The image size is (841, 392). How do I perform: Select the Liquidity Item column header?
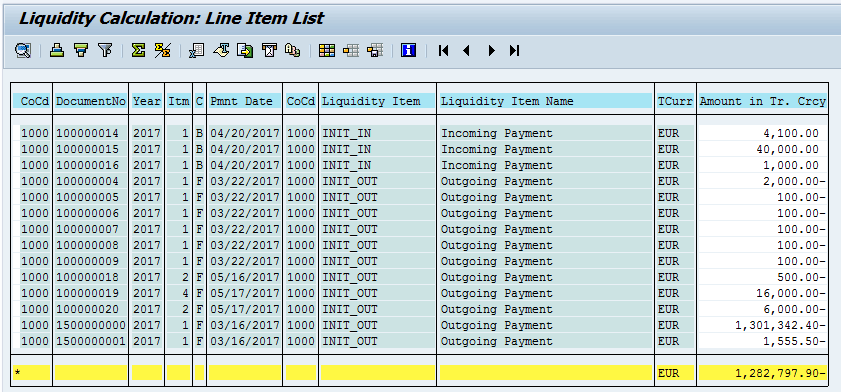pyautogui.click(x=378, y=101)
